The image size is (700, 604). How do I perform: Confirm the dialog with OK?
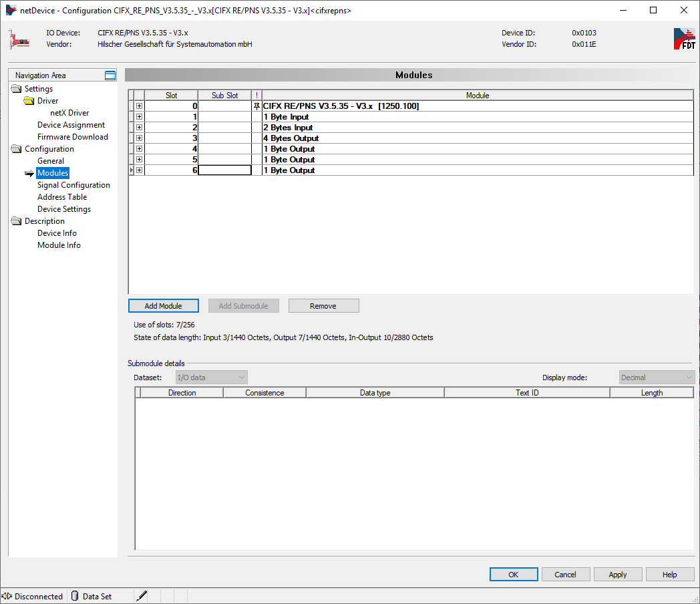(x=513, y=575)
